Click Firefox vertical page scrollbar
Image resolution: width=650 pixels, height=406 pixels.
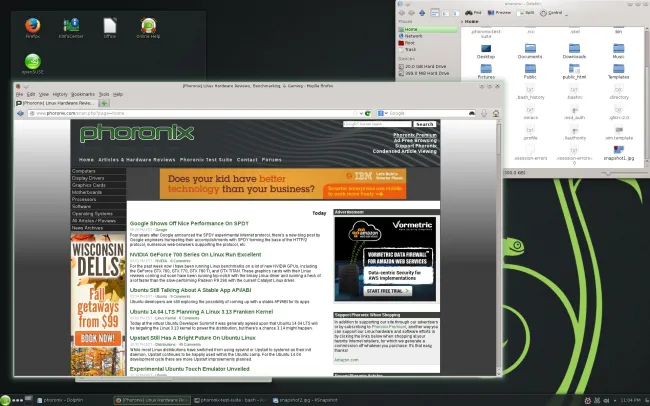pos(499,247)
